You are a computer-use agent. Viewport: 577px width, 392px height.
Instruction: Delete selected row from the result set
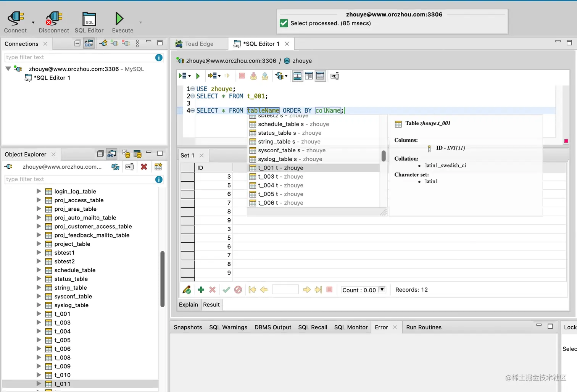(212, 290)
